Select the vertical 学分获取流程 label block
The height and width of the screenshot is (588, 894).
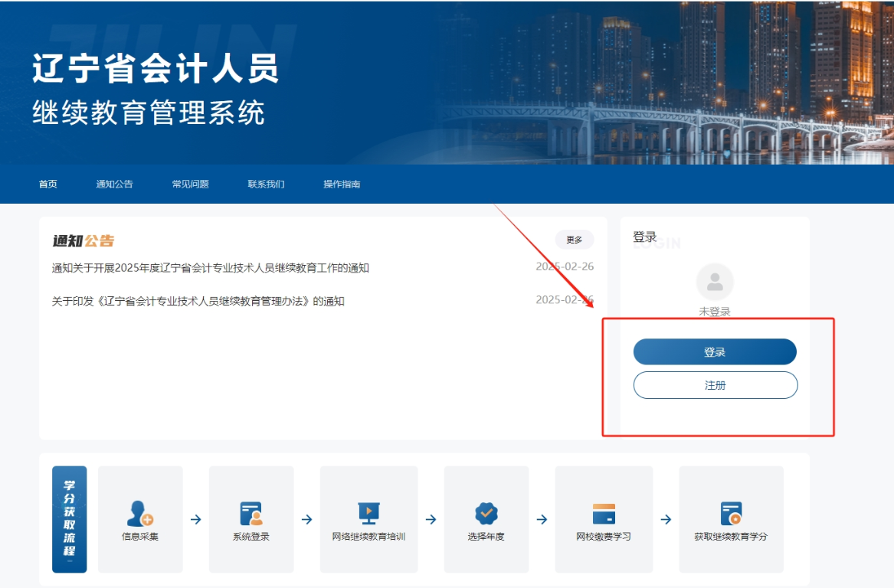(68, 519)
